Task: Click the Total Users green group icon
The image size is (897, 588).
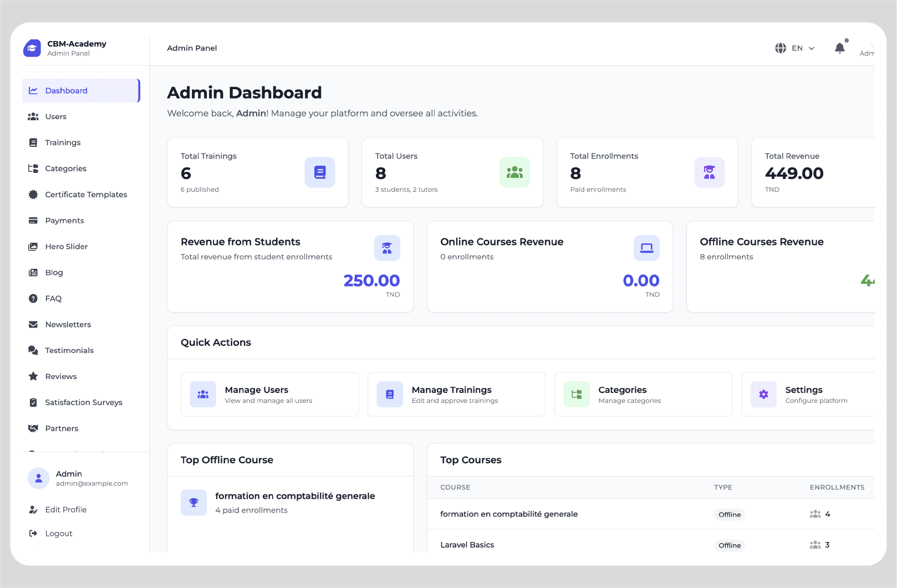Action: click(x=514, y=172)
